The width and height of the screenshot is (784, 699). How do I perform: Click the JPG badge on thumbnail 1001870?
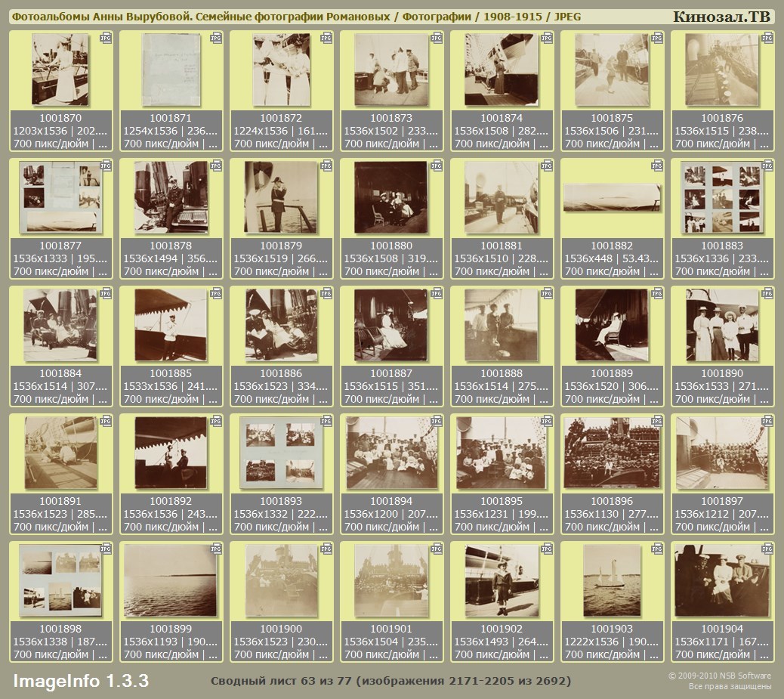coord(106,38)
